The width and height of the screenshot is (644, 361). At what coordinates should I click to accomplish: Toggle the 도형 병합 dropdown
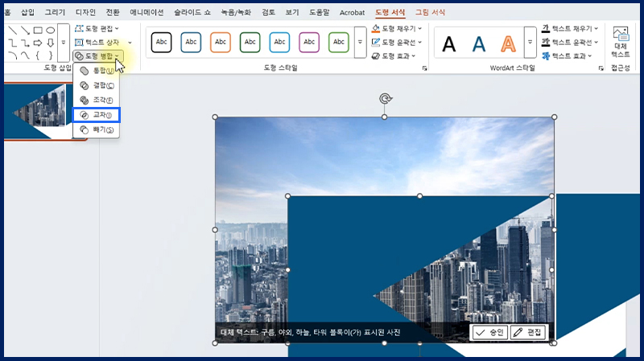tap(97, 56)
